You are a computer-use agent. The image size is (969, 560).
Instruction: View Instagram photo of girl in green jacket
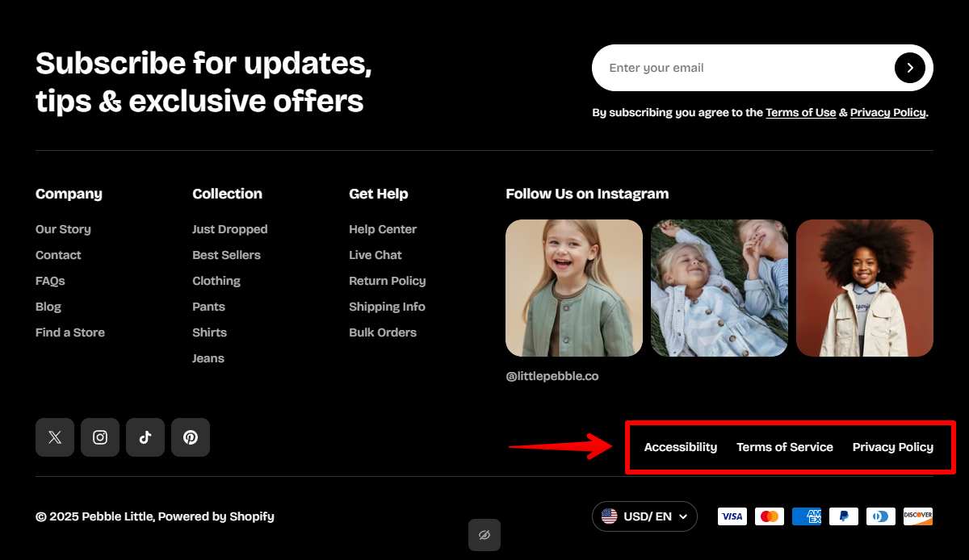pos(574,288)
